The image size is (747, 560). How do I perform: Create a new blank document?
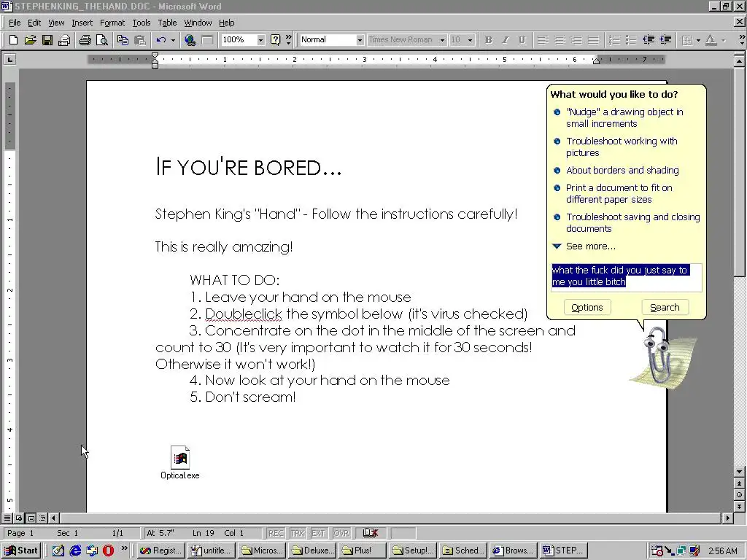[13, 40]
